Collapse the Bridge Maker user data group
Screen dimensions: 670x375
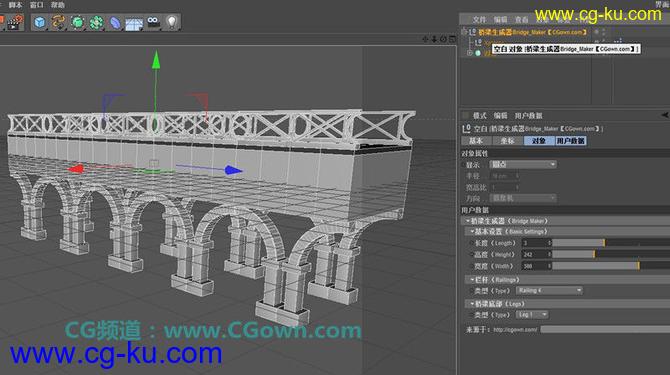coord(468,221)
